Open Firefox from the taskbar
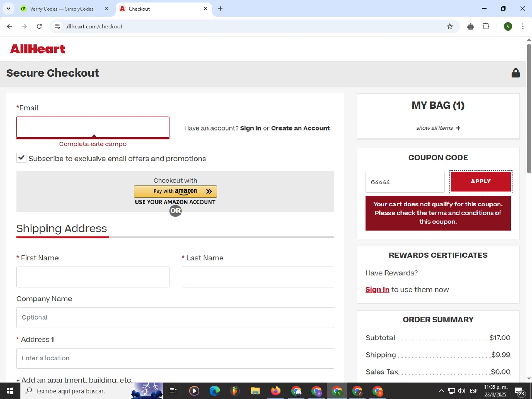Image resolution: width=532 pixels, height=399 pixels. [x=276, y=391]
